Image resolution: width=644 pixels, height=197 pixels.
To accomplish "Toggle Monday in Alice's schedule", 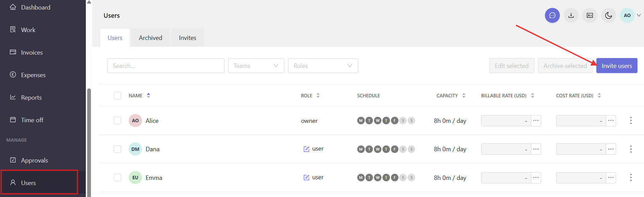I will point(361,121).
